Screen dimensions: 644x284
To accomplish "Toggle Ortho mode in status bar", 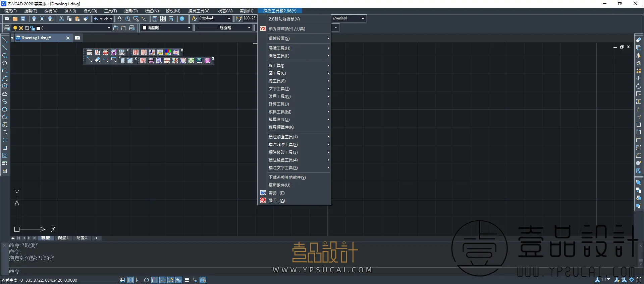I will coord(138,280).
